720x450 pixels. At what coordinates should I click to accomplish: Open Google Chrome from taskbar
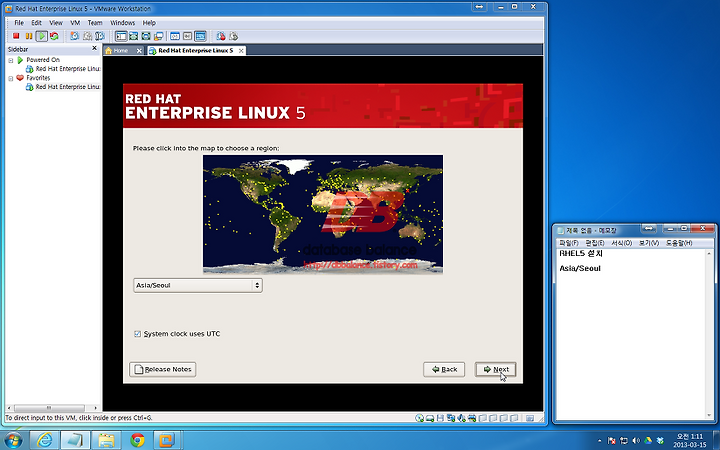(x=137, y=440)
